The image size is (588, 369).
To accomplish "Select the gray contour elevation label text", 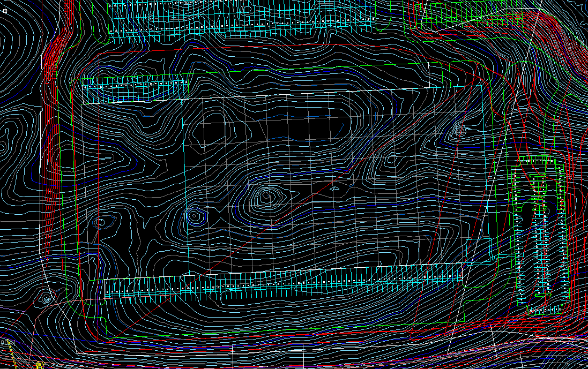I will [8, 342].
